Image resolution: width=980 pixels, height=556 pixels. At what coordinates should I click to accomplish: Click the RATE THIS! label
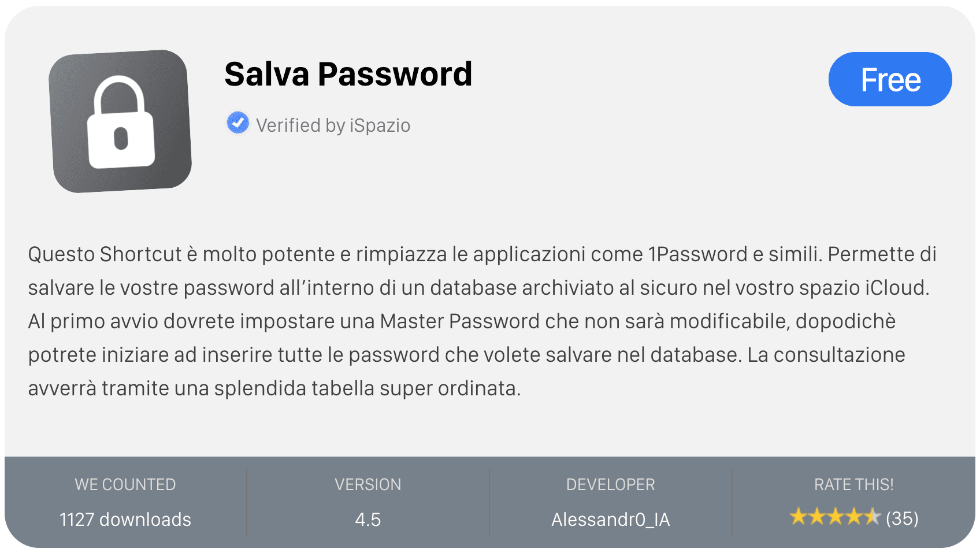853,484
